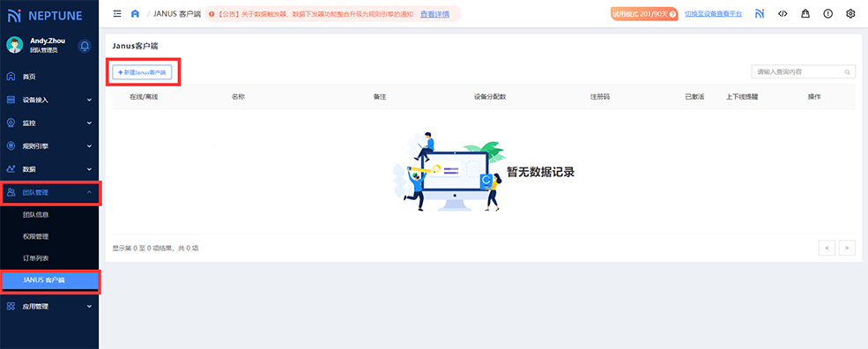Expand the 应用管理 menu chevron

[89, 307]
